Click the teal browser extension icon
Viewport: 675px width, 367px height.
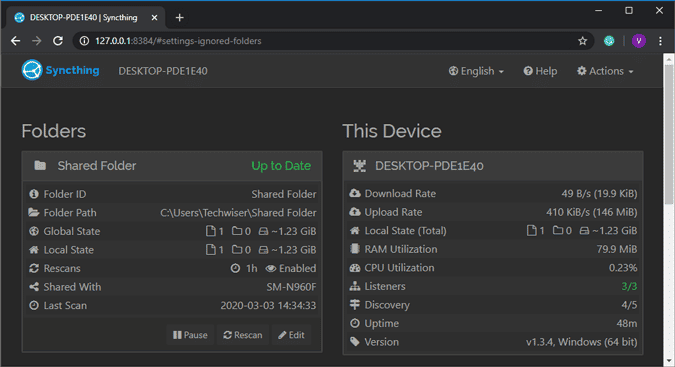609,41
